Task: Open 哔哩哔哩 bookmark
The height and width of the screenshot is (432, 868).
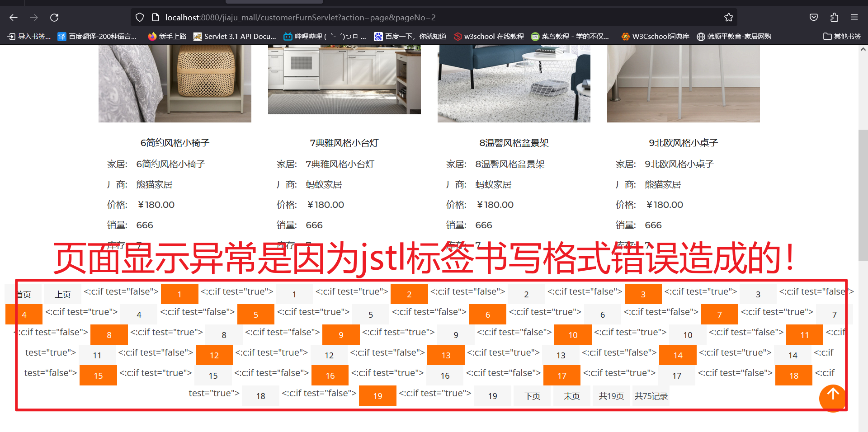Action: pyautogui.click(x=325, y=37)
